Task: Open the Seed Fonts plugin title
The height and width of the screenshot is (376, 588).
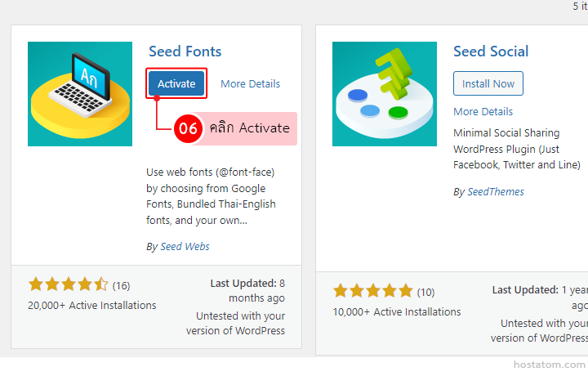Action: click(185, 51)
